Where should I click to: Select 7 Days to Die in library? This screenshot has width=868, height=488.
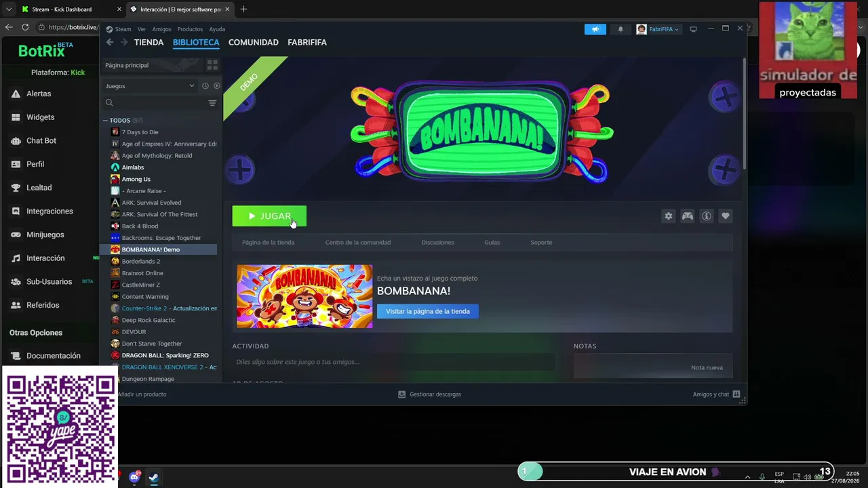[140, 132]
